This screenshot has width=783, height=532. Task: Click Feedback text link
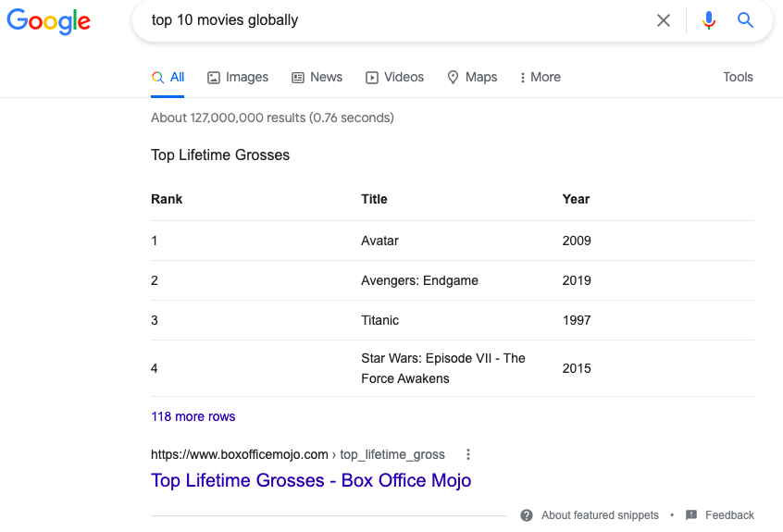point(729,515)
